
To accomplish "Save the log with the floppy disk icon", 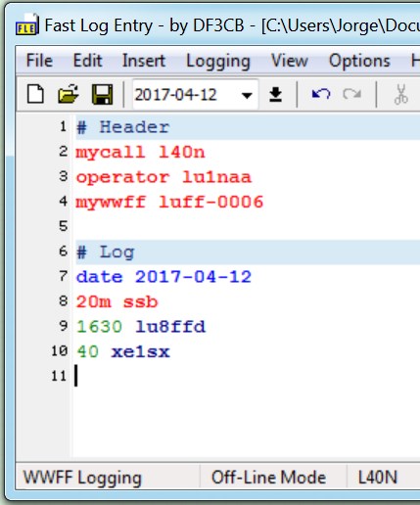I will click(103, 95).
